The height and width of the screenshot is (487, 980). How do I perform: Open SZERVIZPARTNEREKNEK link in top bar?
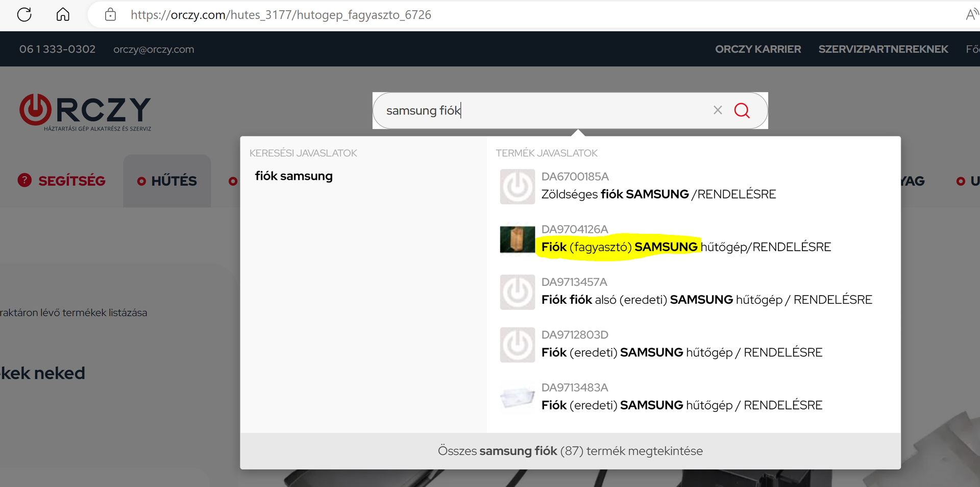coord(883,49)
